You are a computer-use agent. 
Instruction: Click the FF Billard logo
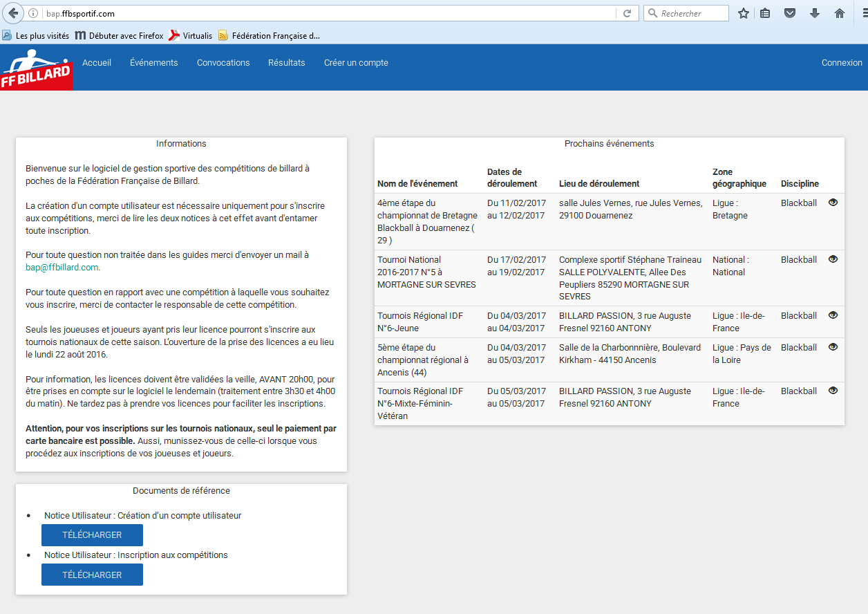tap(36, 70)
